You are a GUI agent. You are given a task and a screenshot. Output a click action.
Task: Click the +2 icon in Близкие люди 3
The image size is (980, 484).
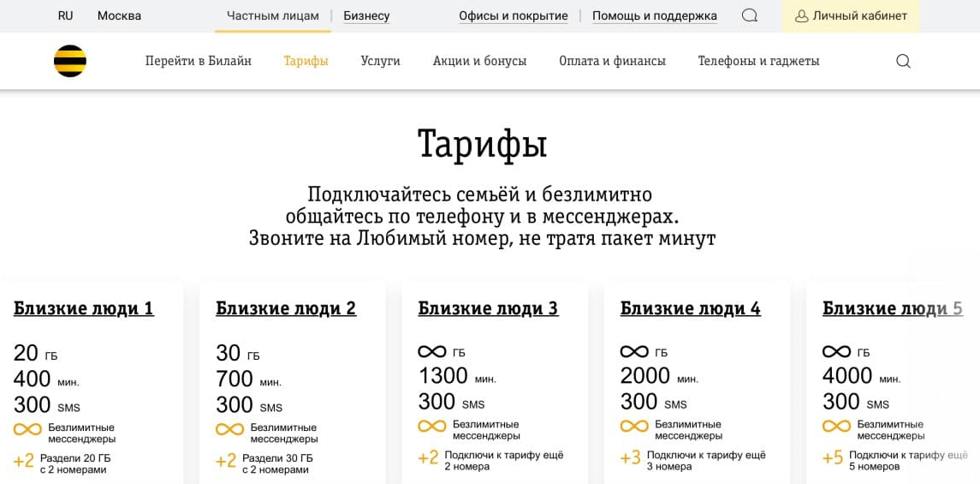[x=428, y=458]
